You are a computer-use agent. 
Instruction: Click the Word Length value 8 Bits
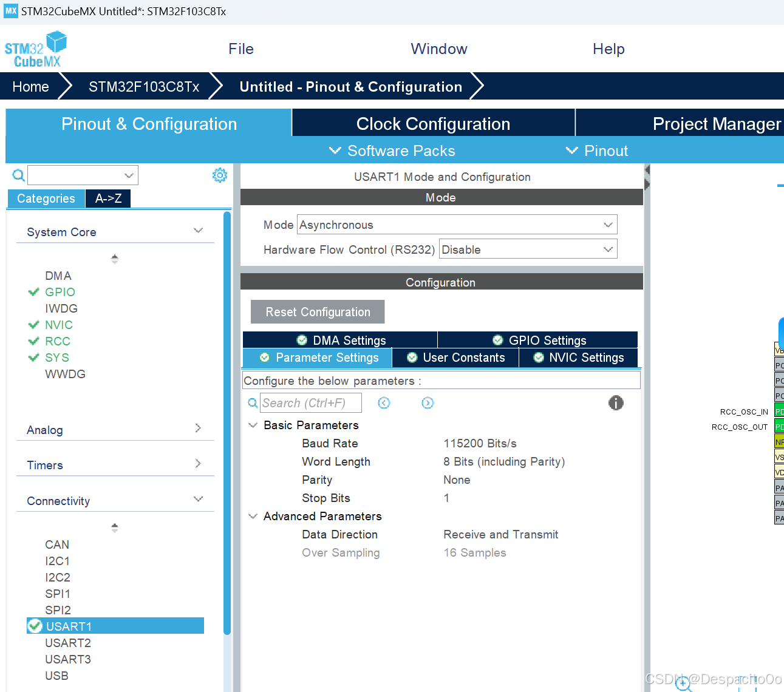(x=504, y=461)
